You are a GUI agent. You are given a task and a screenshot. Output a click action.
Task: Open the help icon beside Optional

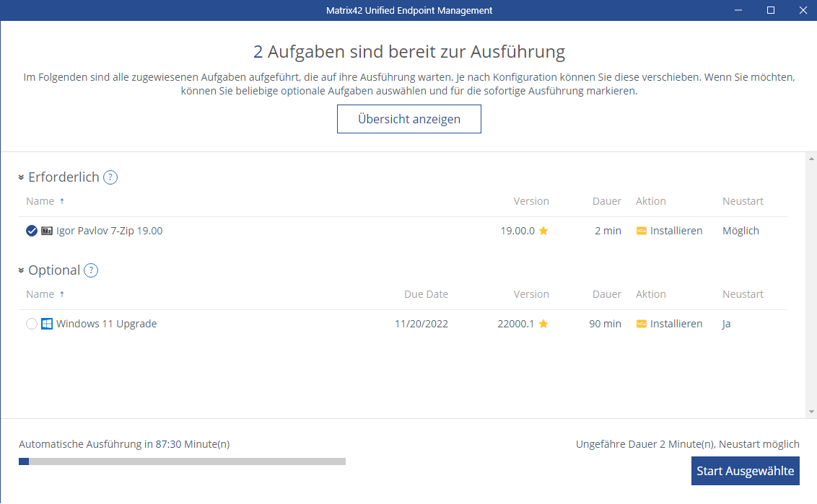(x=91, y=270)
